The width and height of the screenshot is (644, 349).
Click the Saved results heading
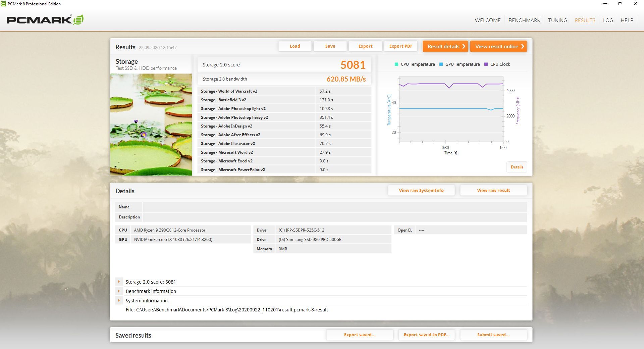point(133,335)
